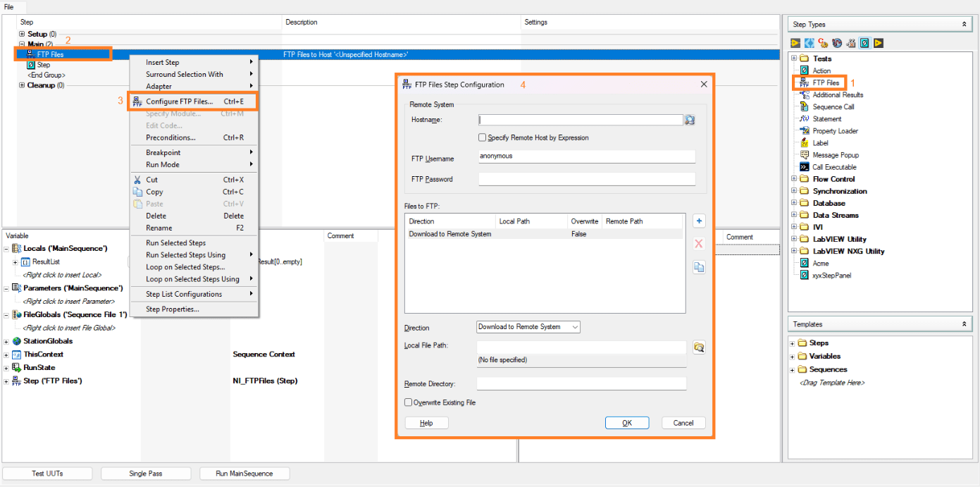980x487 pixels.
Task: Click the browse hostname icon next to Hostname field
Action: click(690, 120)
